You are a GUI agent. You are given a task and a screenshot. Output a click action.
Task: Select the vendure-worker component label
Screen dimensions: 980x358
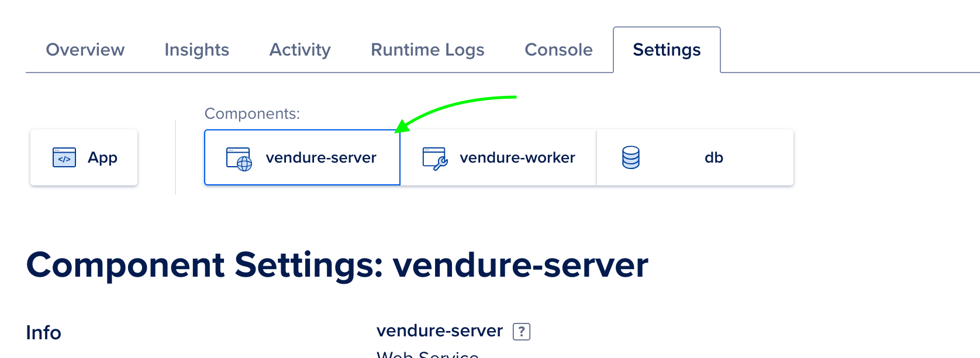point(517,157)
